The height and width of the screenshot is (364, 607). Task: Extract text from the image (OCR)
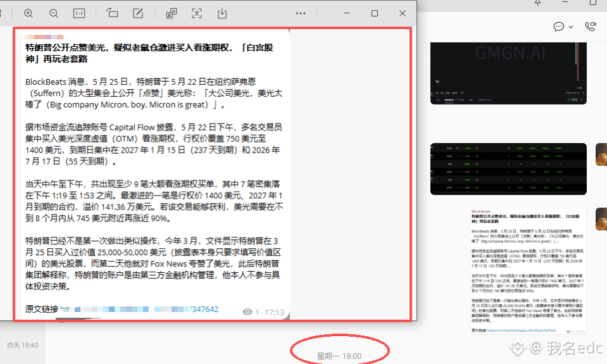pyautogui.click(x=197, y=13)
